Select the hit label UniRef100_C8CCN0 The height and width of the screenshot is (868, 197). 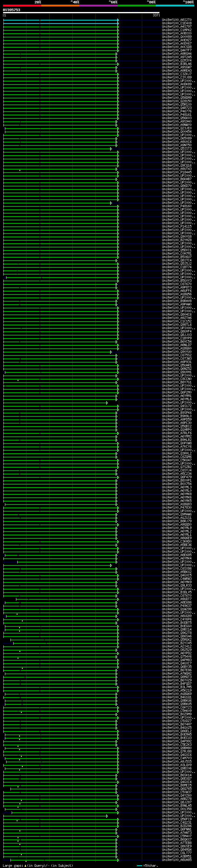(177, 379)
